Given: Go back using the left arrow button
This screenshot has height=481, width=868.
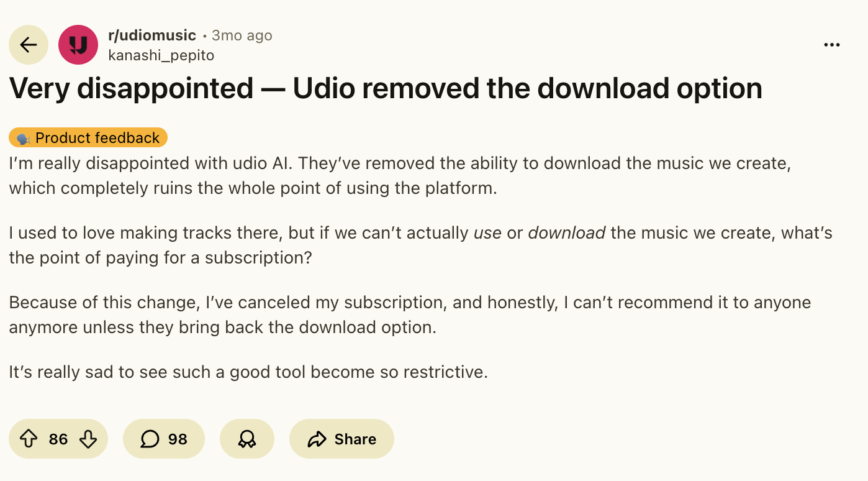Looking at the screenshot, I should tap(29, 45).
